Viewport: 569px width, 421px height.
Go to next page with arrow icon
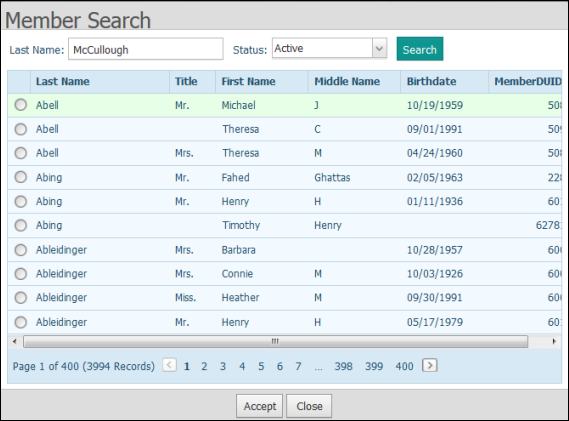[x=430, y=365]
